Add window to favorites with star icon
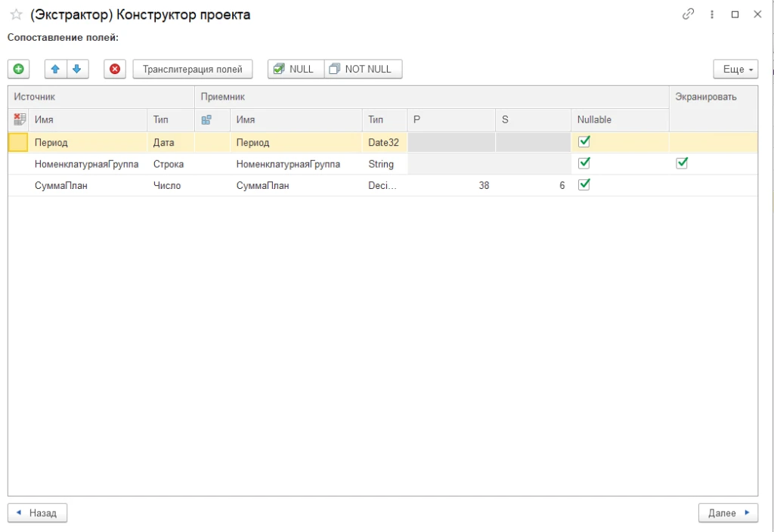The image size is (774, 532). pyautogui.click(x=16, y=14)
